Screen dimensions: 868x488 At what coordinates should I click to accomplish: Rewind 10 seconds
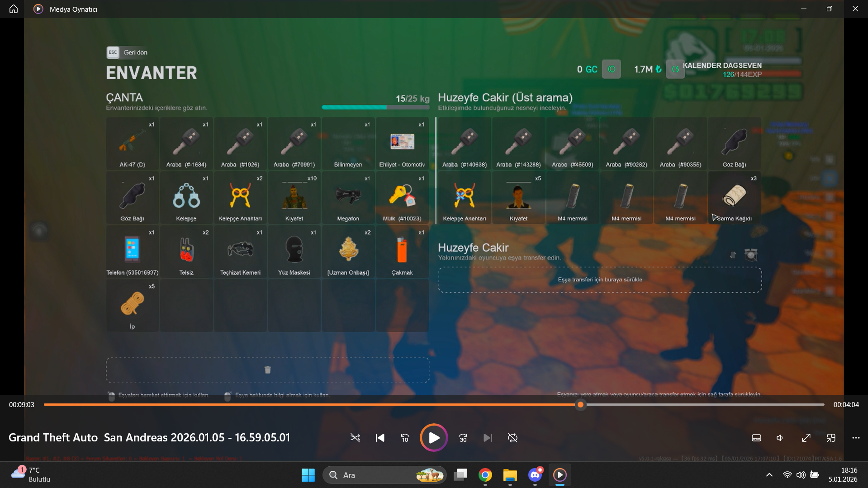pyautogui.click(x=405, y=438)
